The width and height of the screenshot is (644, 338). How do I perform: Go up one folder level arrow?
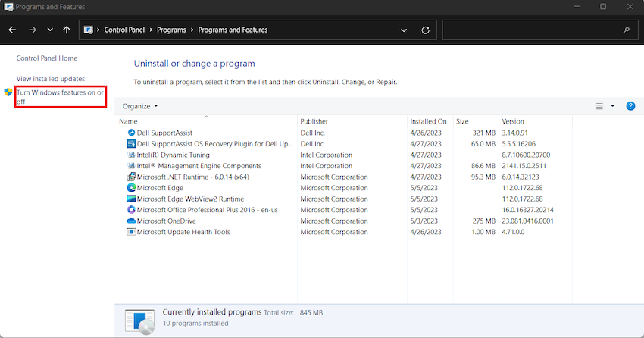point(67,30)
